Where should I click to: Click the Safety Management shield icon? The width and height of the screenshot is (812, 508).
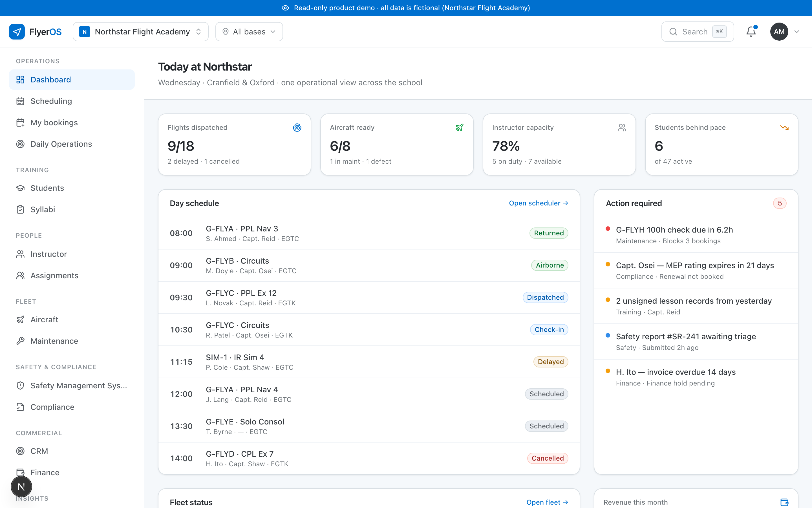point(21,386)
